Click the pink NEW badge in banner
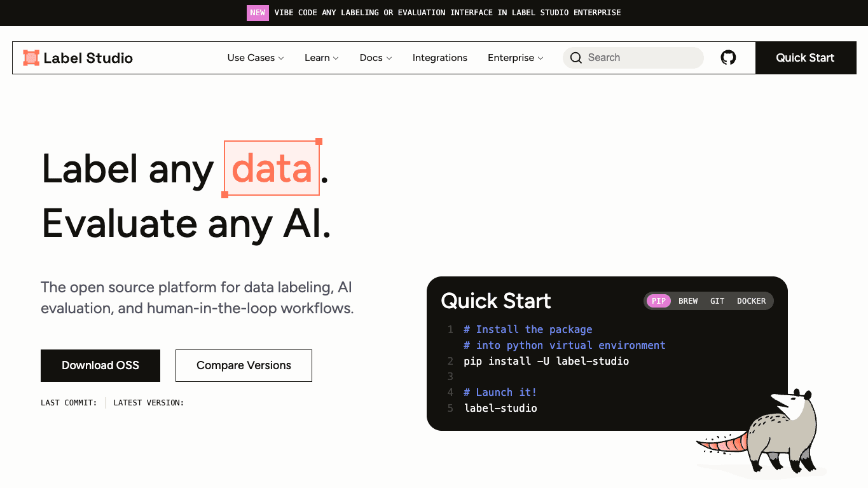The height and width of the screenshot is (488, 868). click(x=258, y=13)
